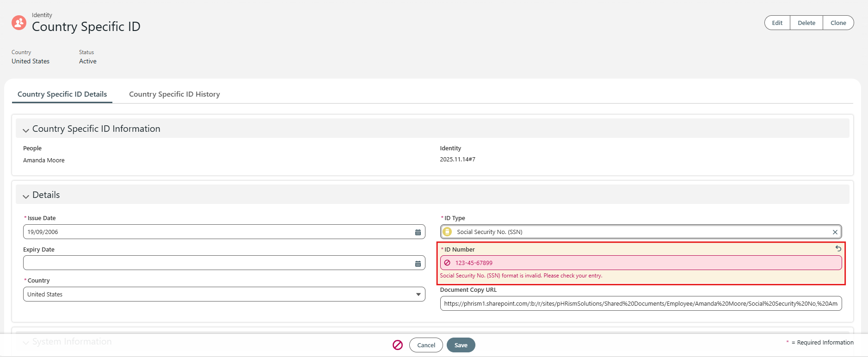Click the Social Security No. record icon
868x357 pixels.
[x=447, y=232]
